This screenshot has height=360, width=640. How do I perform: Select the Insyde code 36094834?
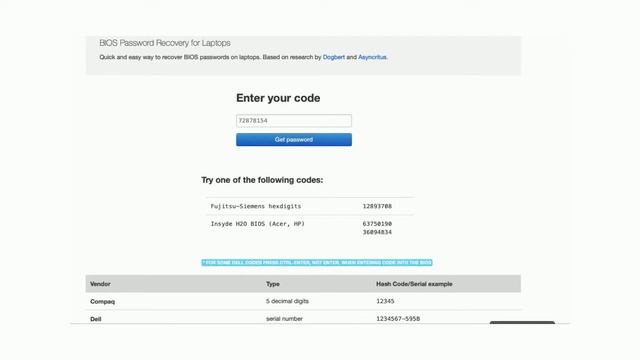pyautogui.click(x=377, y=232)
